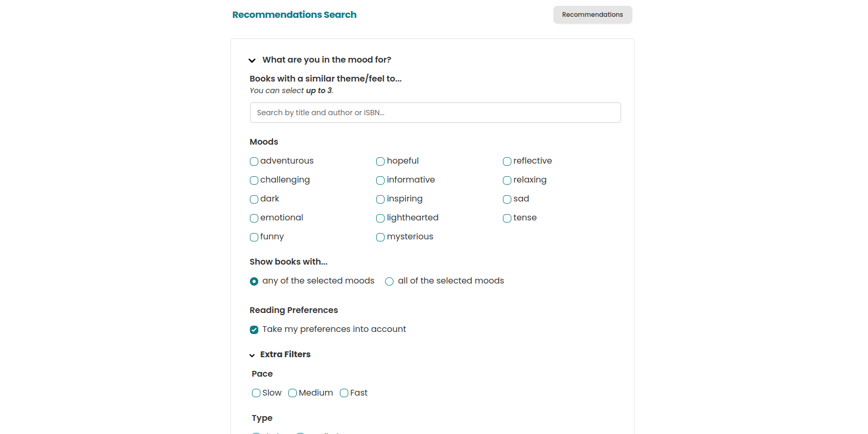Choose "all of the selected moods" radio option
Viewport: 868px width, 434px height.
[389, 281]
